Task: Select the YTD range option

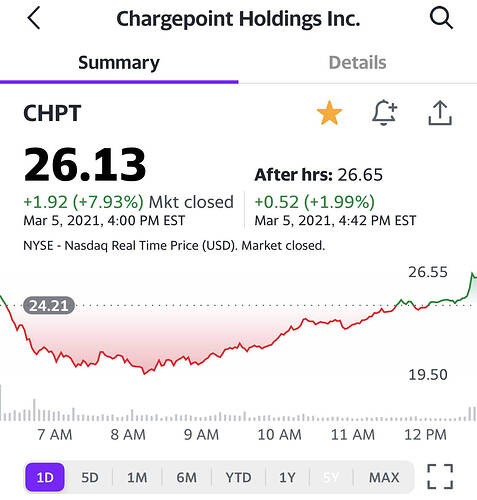Action: [238, 477]
